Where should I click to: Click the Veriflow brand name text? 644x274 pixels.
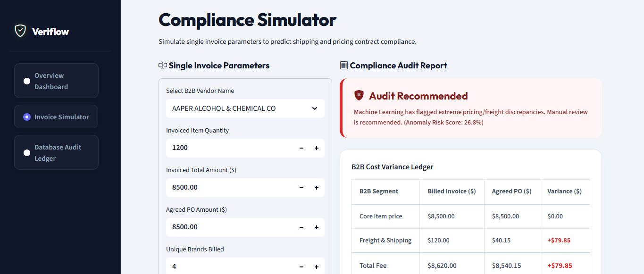coord(50,32)
